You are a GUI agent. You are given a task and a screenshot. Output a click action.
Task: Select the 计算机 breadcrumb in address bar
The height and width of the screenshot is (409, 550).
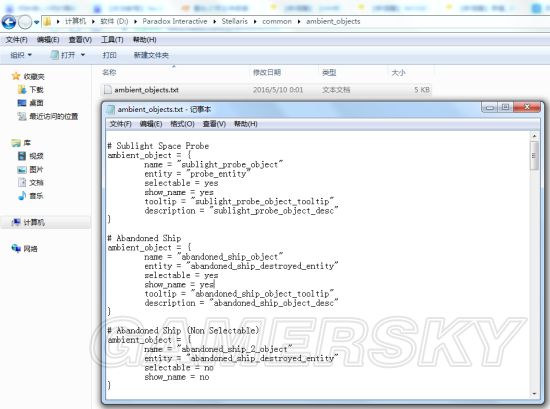pos(75,21)
